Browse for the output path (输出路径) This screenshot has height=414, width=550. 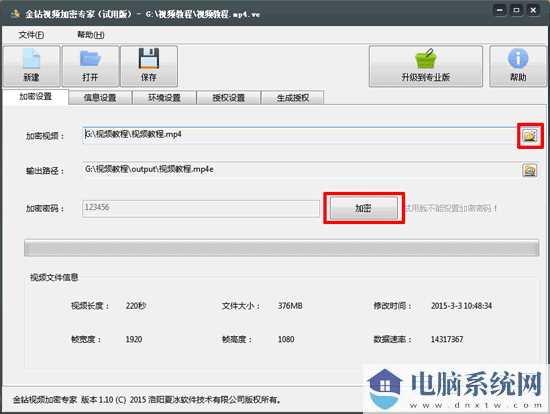coord(530,170)
